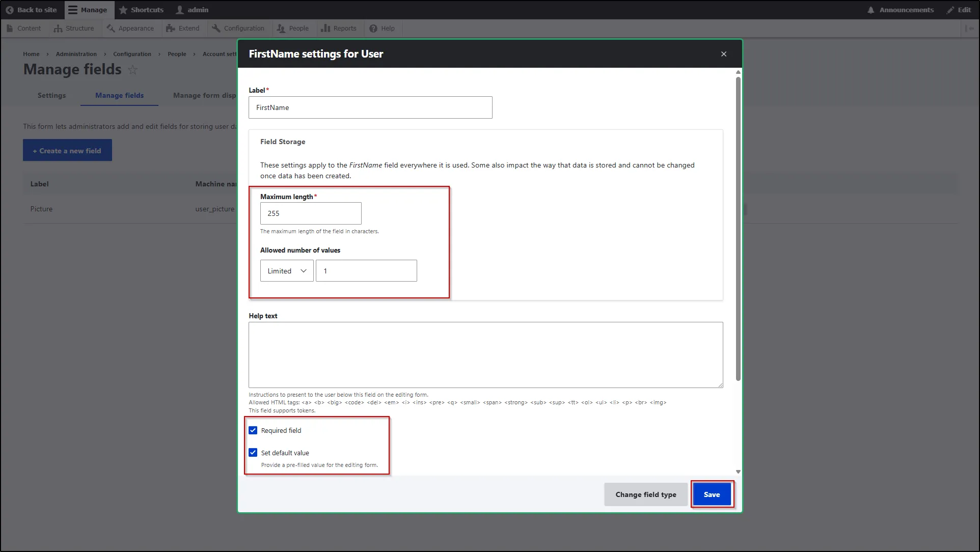Open the Manage form display tab

[x=204, y=95]
